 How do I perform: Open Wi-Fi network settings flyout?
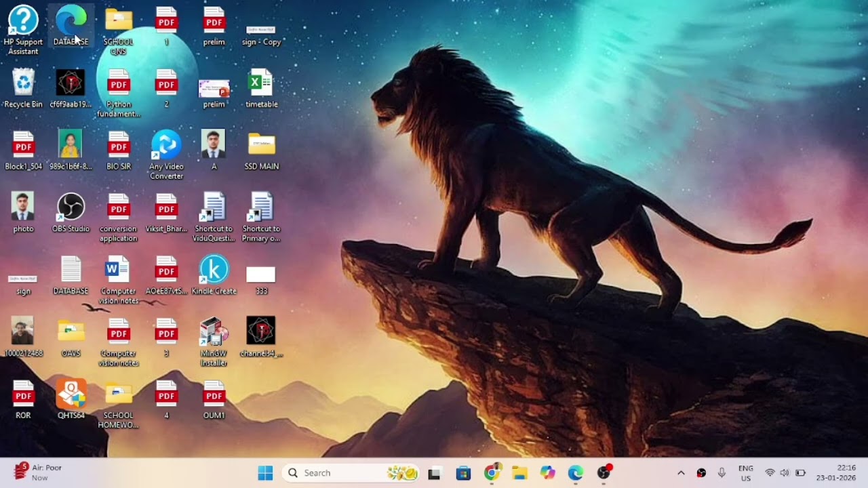click(x=770, y=473)
